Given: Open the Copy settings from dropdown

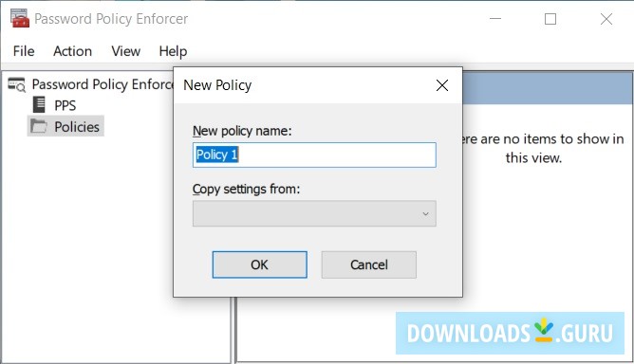Looking at the screenshot, I should pos(314,213).
